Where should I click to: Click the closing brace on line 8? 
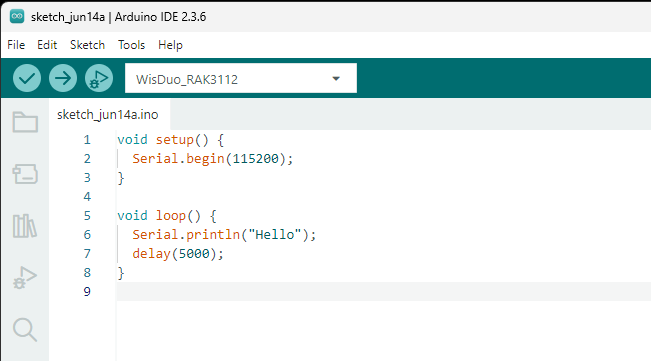[x=121, y=273]
